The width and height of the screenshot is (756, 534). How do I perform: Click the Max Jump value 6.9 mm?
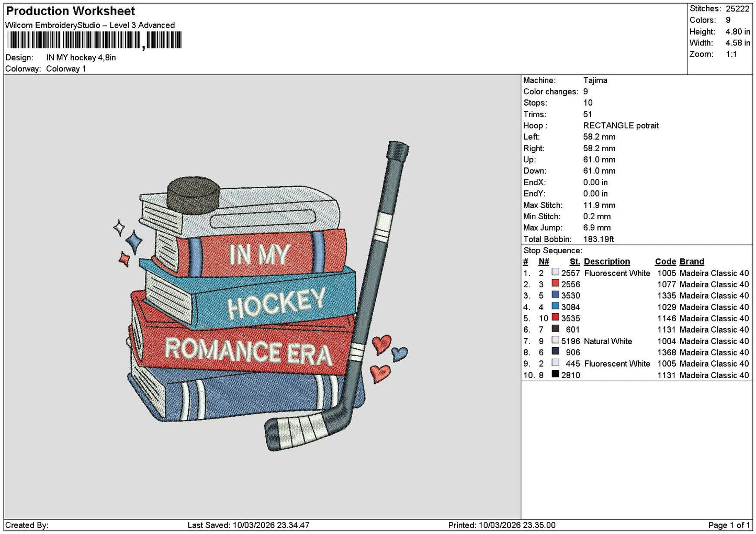[597, 228]
